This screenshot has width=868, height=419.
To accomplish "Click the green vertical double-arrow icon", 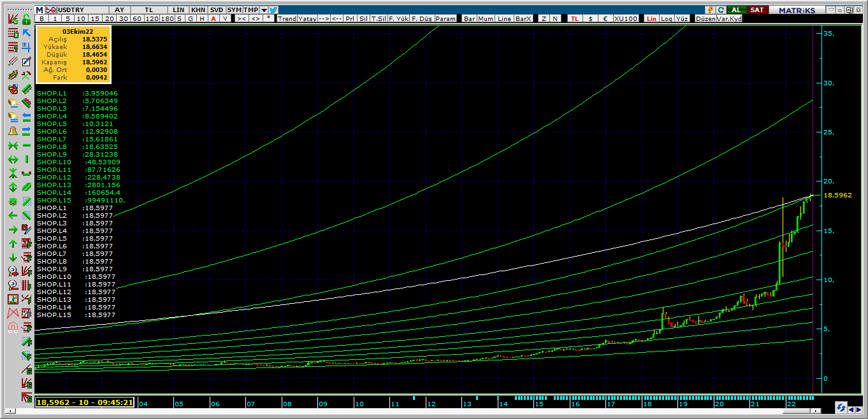I will 13,187.
